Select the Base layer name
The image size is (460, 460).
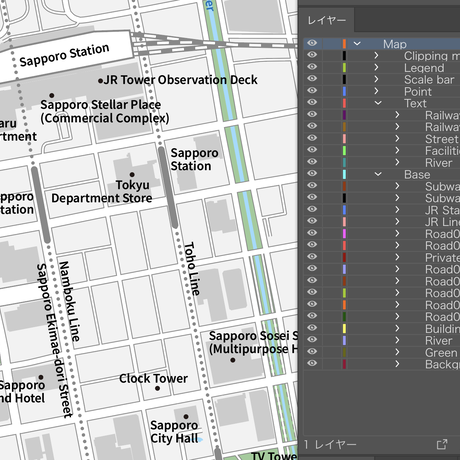[417, 174]
